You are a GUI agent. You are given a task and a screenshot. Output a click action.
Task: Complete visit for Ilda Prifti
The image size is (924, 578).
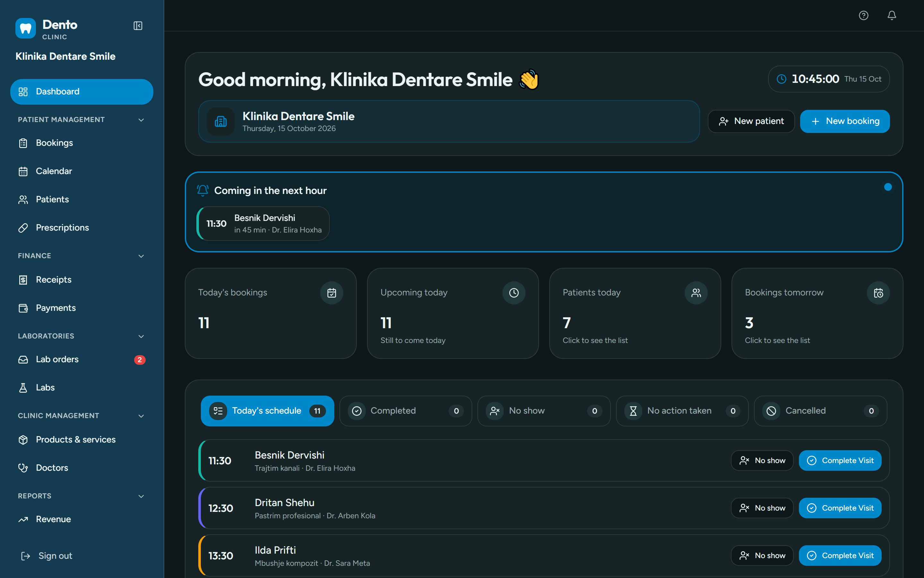[x=840, y=556]
